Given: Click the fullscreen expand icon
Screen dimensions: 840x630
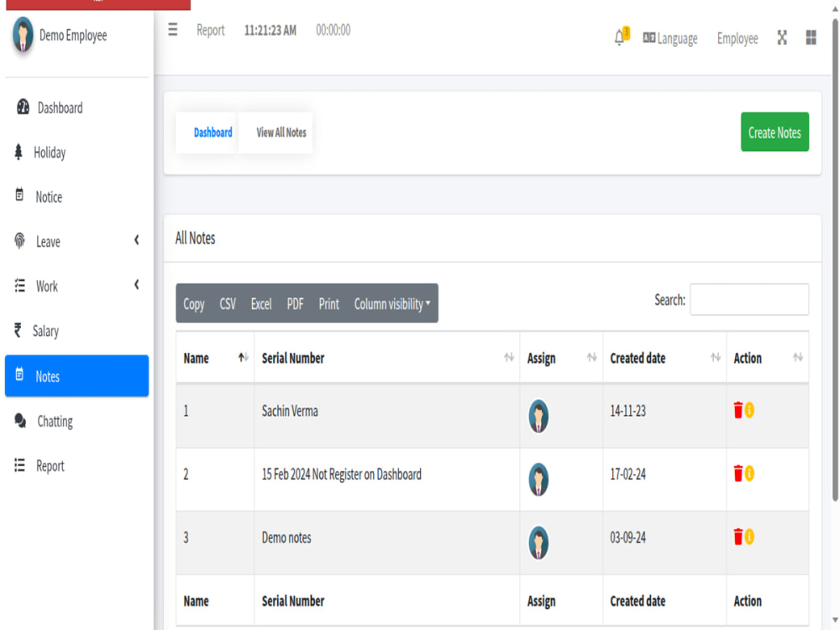Looking at the screenshot, I should coord(782,38).
